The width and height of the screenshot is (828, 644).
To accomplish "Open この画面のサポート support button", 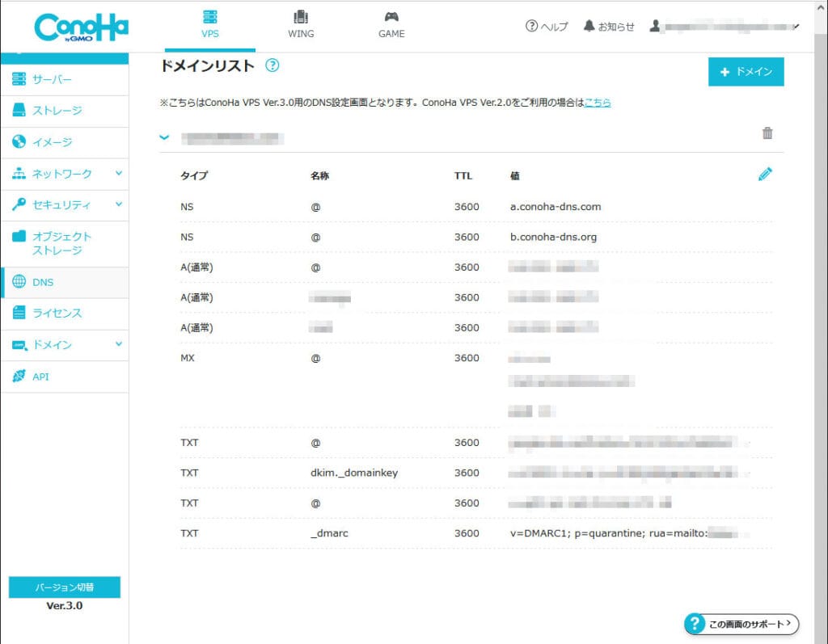I will pos(742,624).
